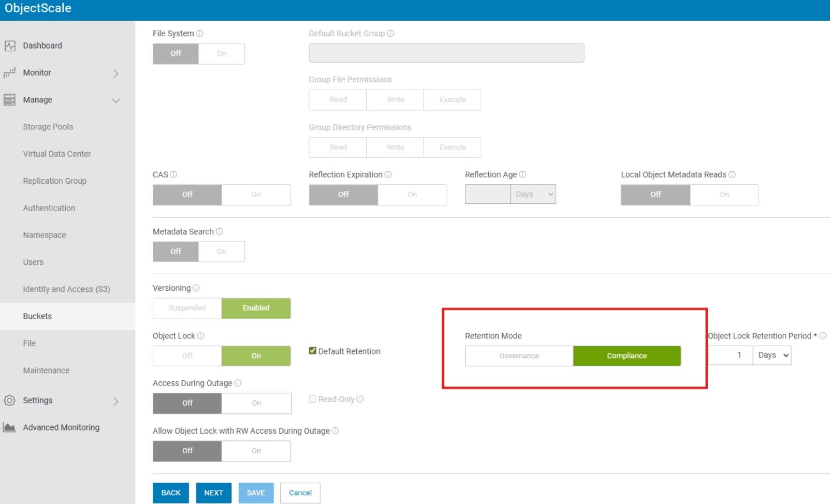This screenshot has width=830, height=504.
Task: Click the retention period number field
Action: (x=731, y=355)
